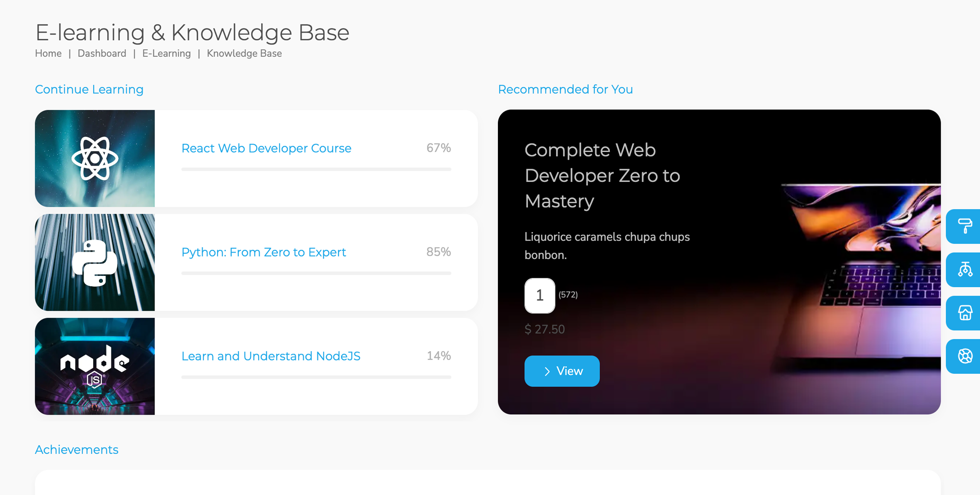Screen dimensions: 980x495
Task: Click the rating badge showing 1
Action: point(539,295)
